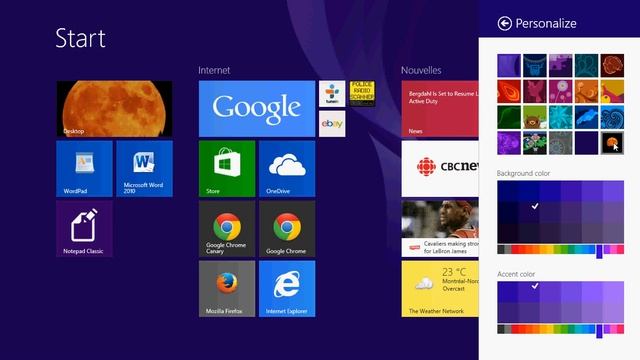
Task: Choose the purple wave pattern thumbnail
Action: (x=509, y=65)
